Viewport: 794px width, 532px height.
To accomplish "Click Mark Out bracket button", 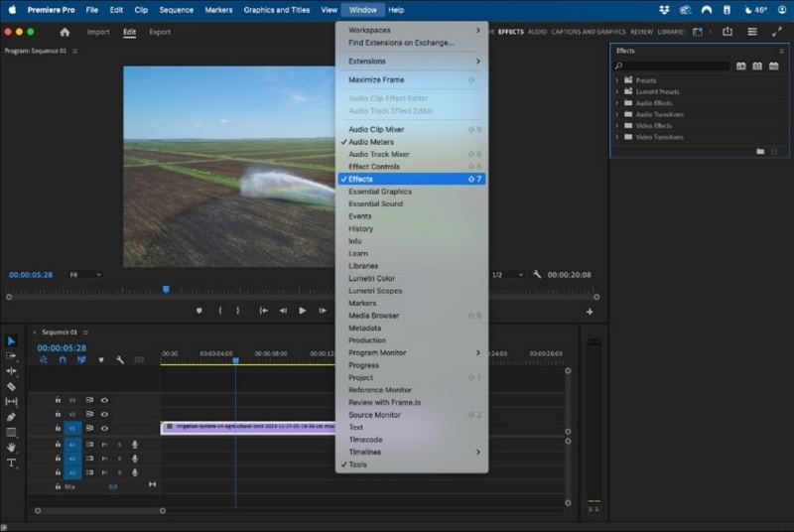I will pyautogui.click(x=238, y=311).
